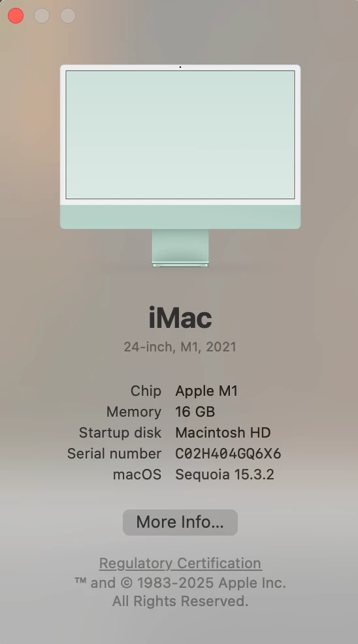Screen dimensions: 358x644
Task: Click the 24-inch, M1, 2021 subtitle
Action: point(180,347)
